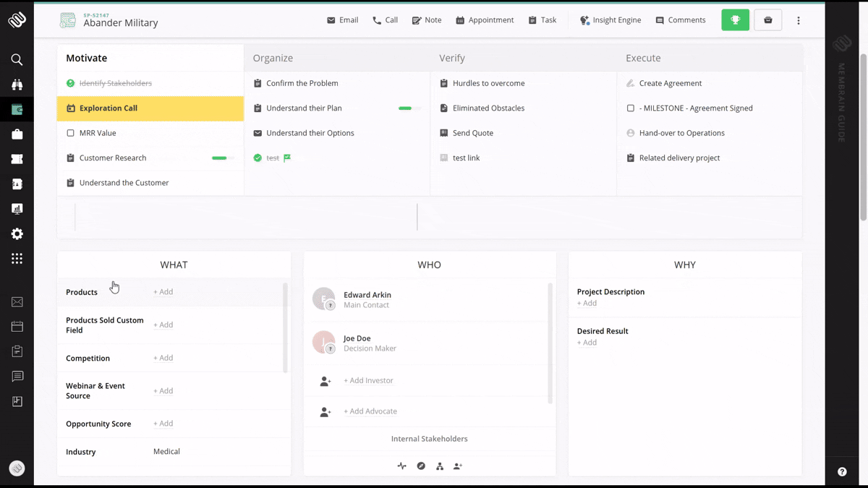Select the Organize stage header
868x488 pixels.
pyautogui.click(x=337, y=58)
